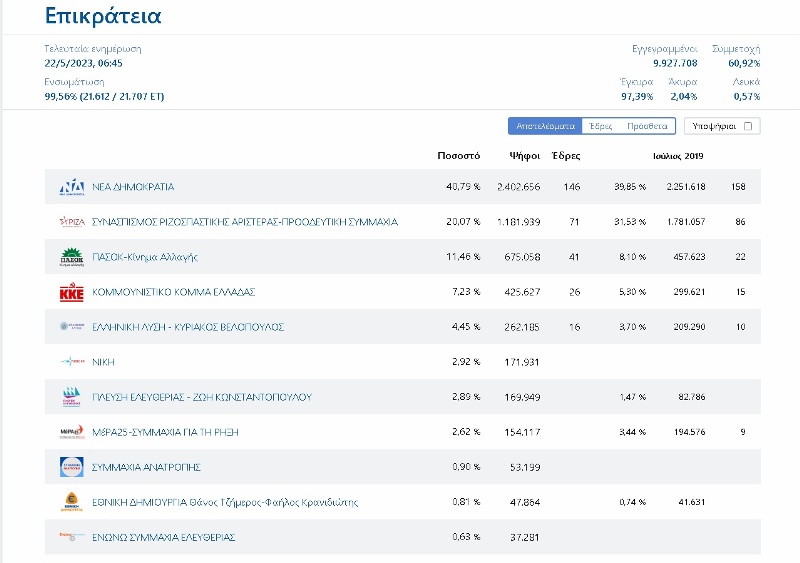
Task: Click the ΠΑΣΟΚ green sun logo
Action: (72, 257)
